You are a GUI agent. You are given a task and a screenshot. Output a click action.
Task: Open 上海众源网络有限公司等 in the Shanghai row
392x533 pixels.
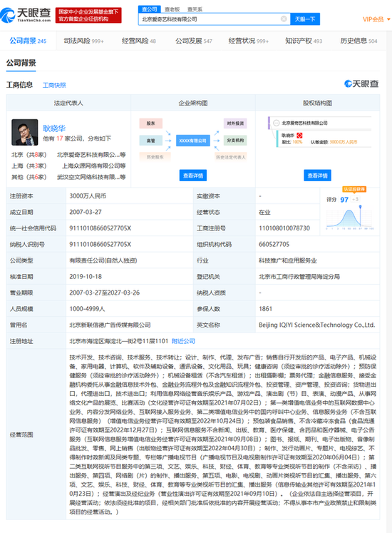pos(94,166)
